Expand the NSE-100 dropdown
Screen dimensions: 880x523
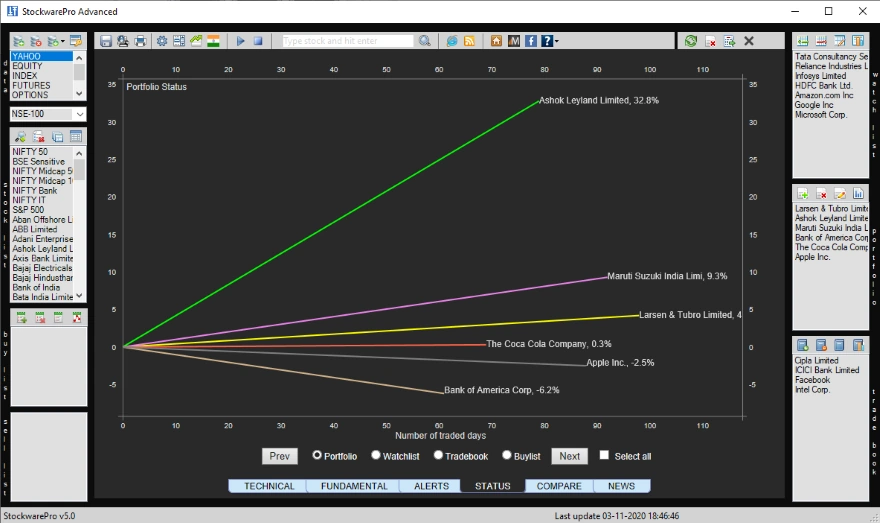point(80,114)
